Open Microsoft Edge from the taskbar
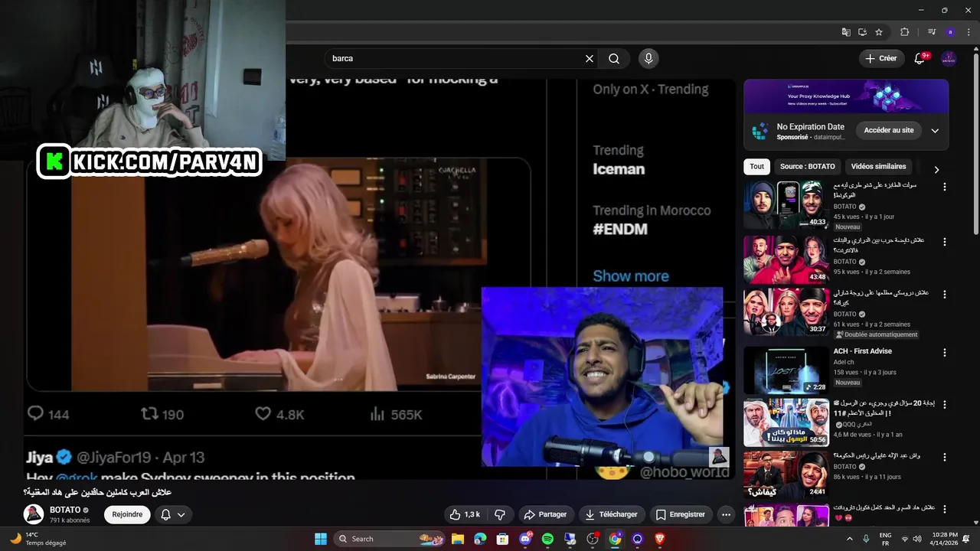This screenshot has height=551, width=980. coord(480,539)
